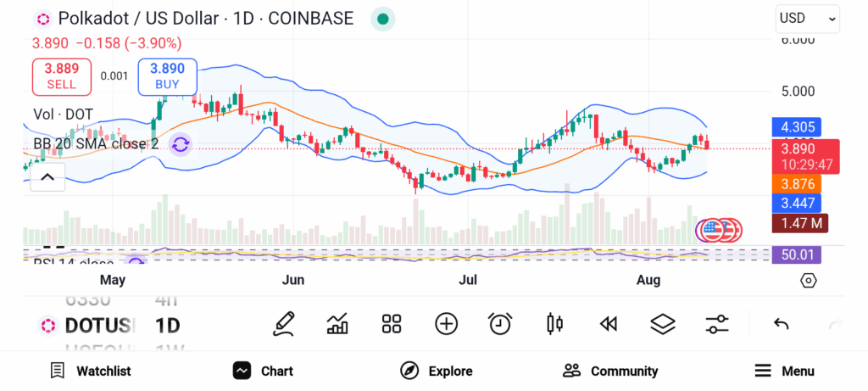
Task: Open the indicators chart icon
Action: [337, 323]
